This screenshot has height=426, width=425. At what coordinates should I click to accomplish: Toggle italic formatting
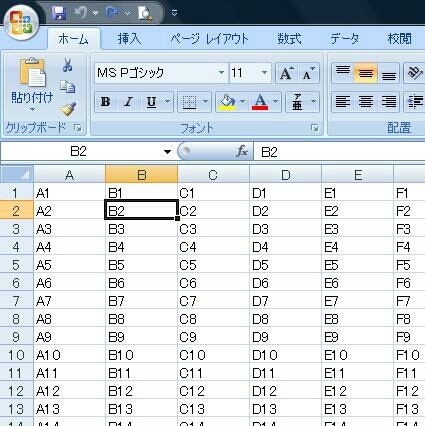128,102
